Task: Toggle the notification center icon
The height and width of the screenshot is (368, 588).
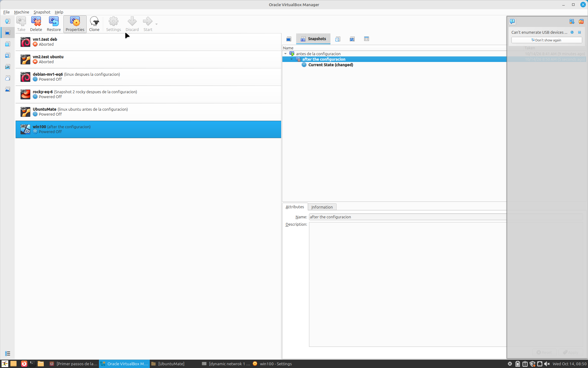Action: [512, 21]
